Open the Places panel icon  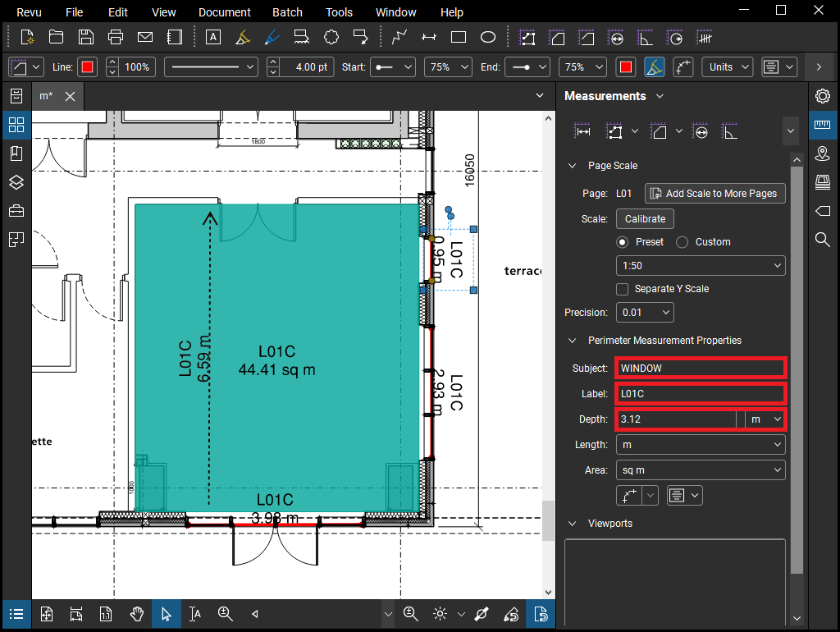point(822,153)
